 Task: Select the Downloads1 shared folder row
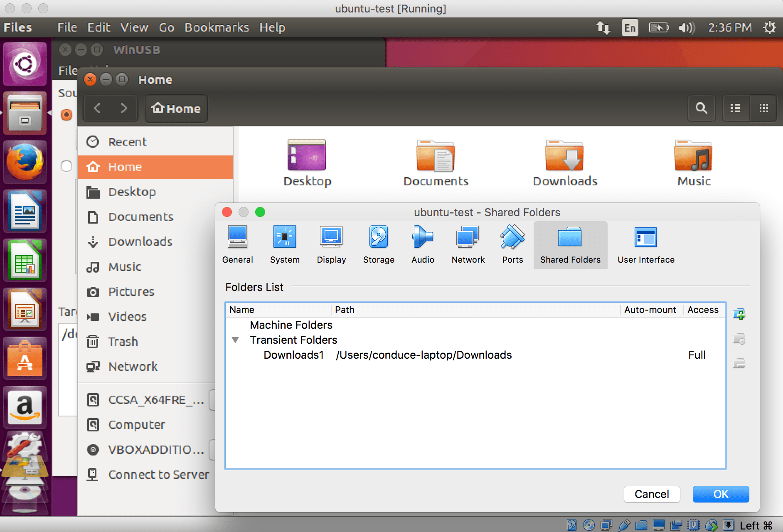[x=475, y=355]
